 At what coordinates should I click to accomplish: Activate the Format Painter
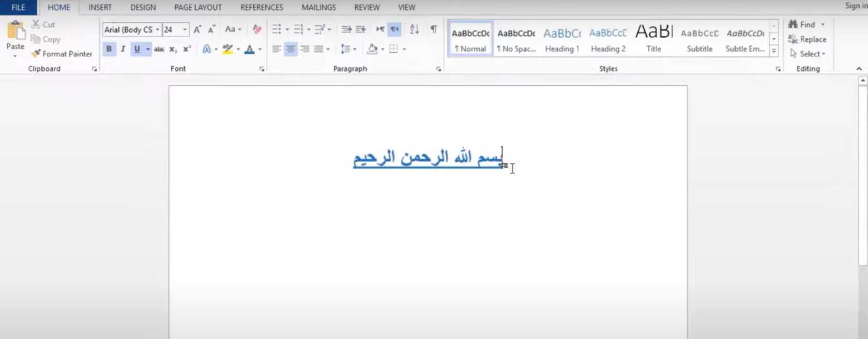pos(62,54)
